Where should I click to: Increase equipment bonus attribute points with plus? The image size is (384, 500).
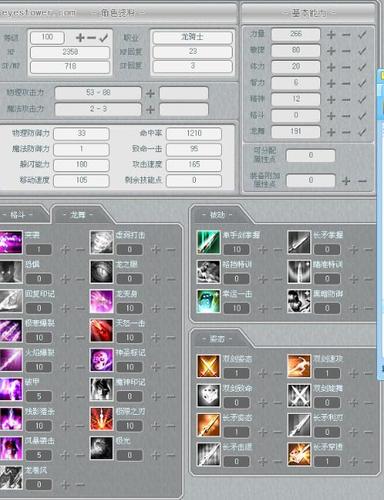tap(346, 181)
